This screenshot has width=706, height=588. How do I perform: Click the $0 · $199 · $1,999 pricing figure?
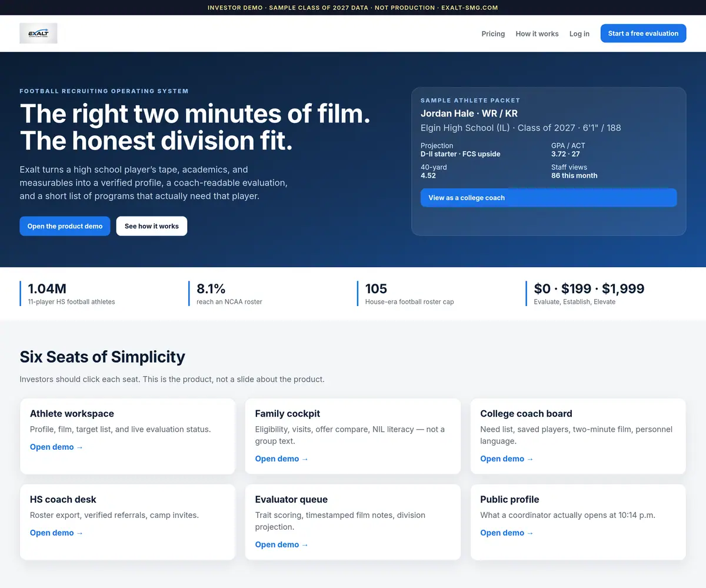[589, 288]
